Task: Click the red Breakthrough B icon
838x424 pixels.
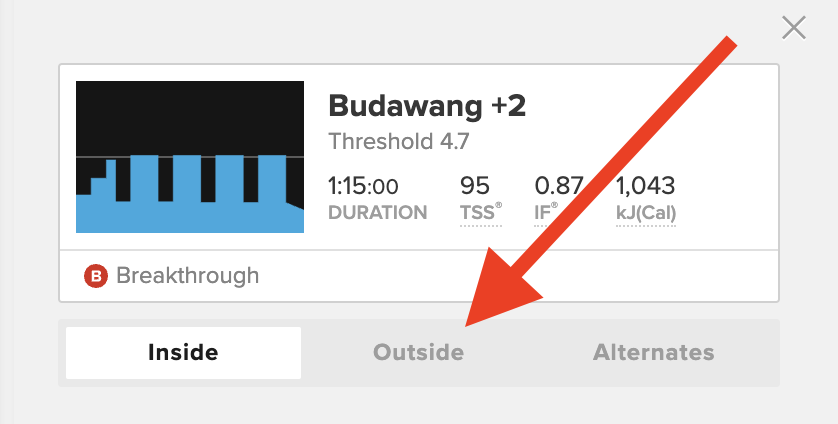Action: coord(96,276)
